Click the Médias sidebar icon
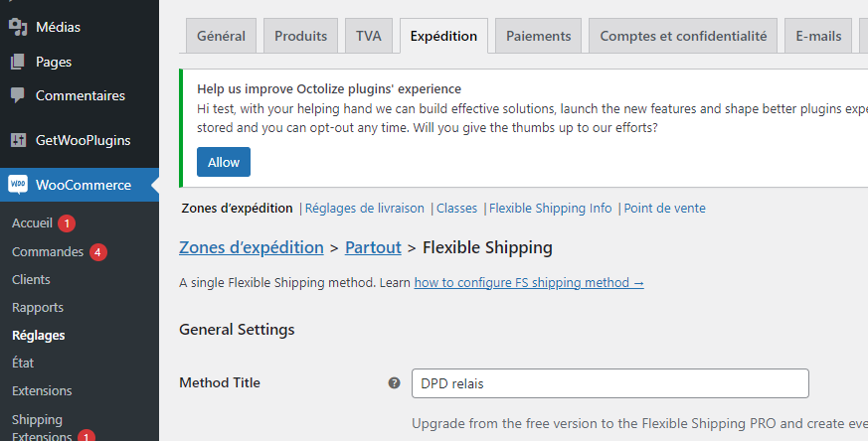868x441 pixels. (17, 27)
